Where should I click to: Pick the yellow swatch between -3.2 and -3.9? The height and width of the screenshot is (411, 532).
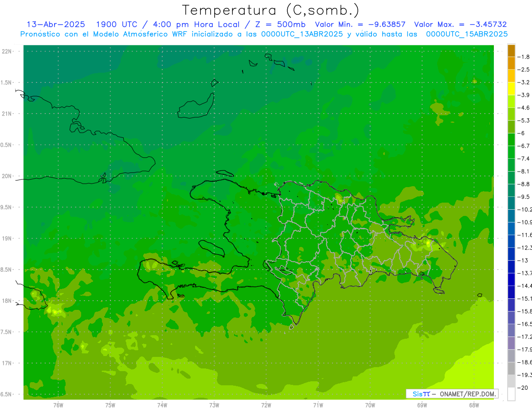[512, 89]
